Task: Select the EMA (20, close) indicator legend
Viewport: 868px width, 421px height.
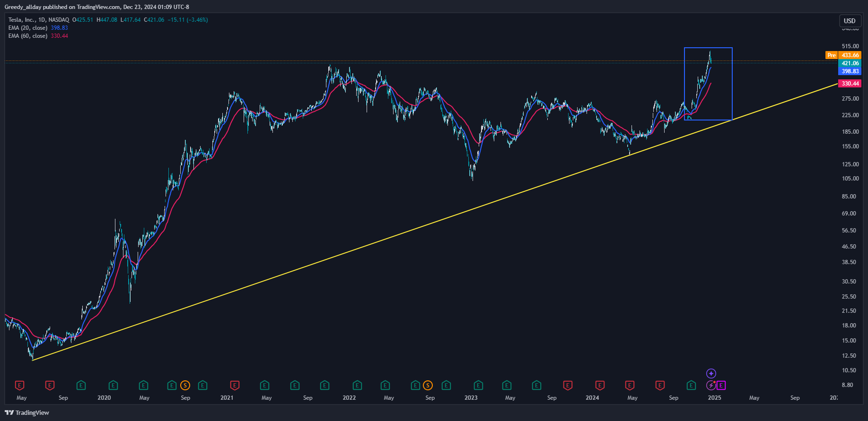Action: 27,28
